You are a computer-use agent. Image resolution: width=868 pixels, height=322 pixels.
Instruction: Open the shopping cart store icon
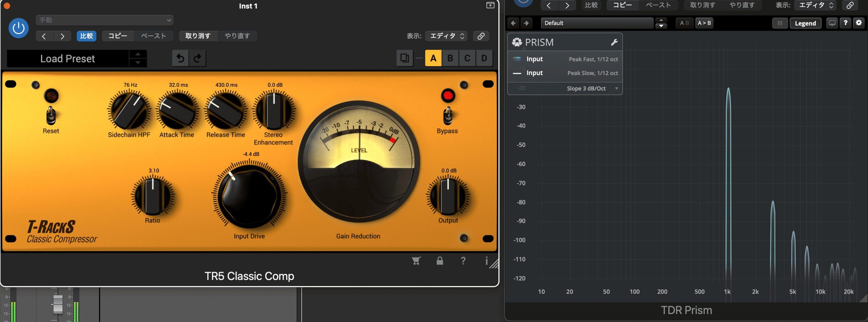point(416,261)
